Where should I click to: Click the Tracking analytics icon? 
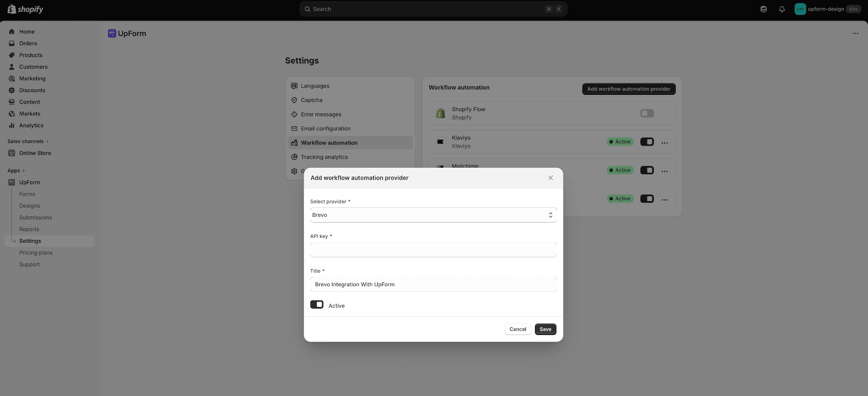(x=294, y=157)
